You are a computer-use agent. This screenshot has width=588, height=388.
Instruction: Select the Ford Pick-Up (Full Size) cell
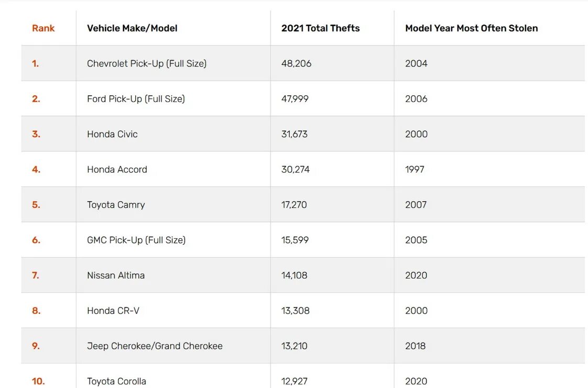tap(136, 99)
